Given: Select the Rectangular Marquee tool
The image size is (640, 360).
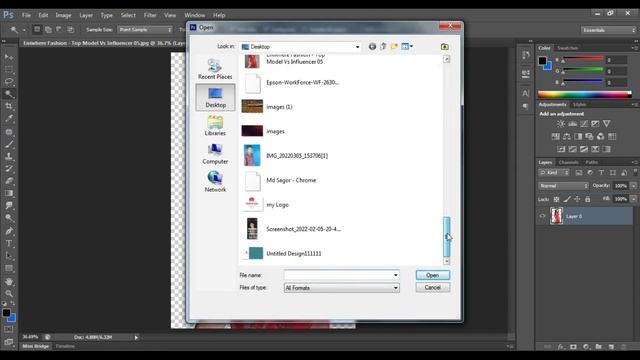Looking at the screenshot, I should (x=9, y=69).
